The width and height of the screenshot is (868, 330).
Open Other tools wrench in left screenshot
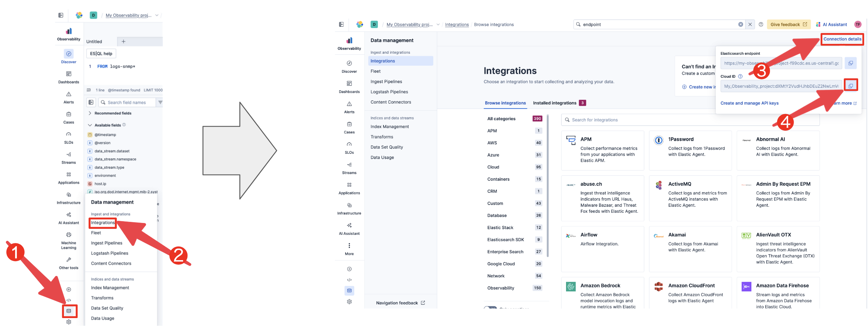click(x=69, y=263)
